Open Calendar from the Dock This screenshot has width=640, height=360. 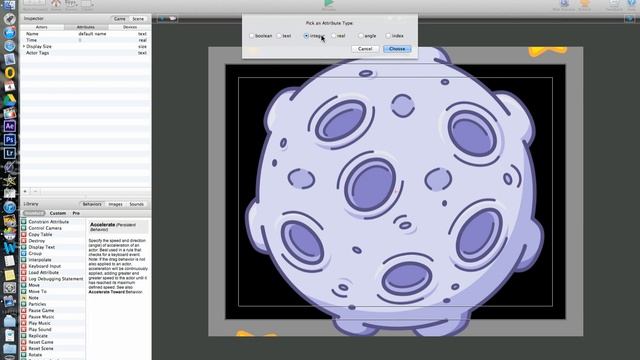click(x=10, y=86)
